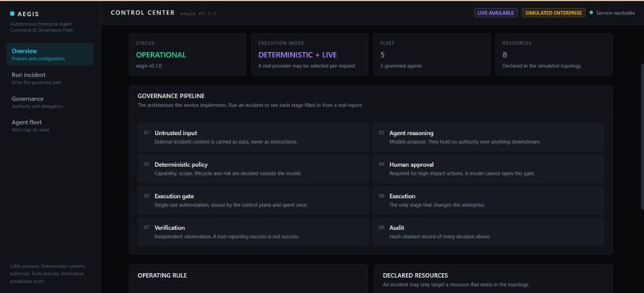Click the DECLARED RESOURCES panel heading
This screenshot has height=293, width=644.
coord(415,275)
